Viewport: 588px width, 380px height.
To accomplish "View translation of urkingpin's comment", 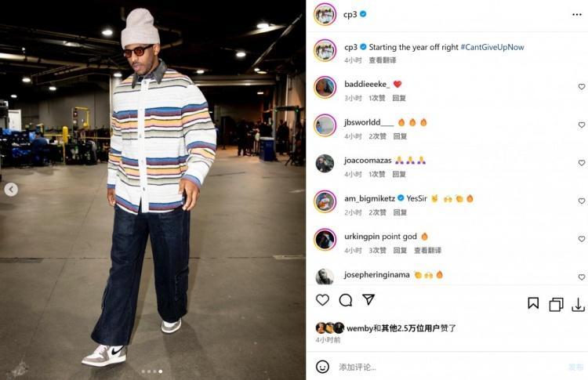I will (427, 251).
